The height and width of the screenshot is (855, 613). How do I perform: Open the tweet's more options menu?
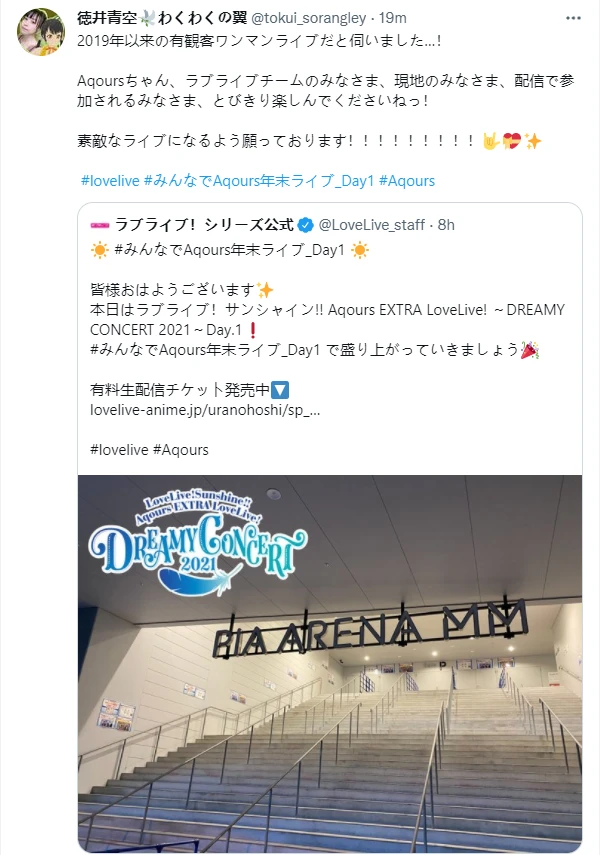[573, 18]
